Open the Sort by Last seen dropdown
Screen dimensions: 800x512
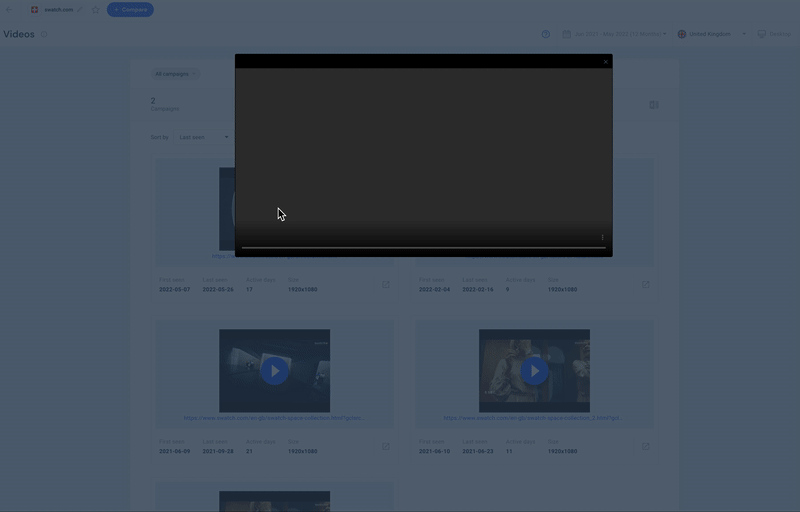pyautogui.click(x=203, y=137)
